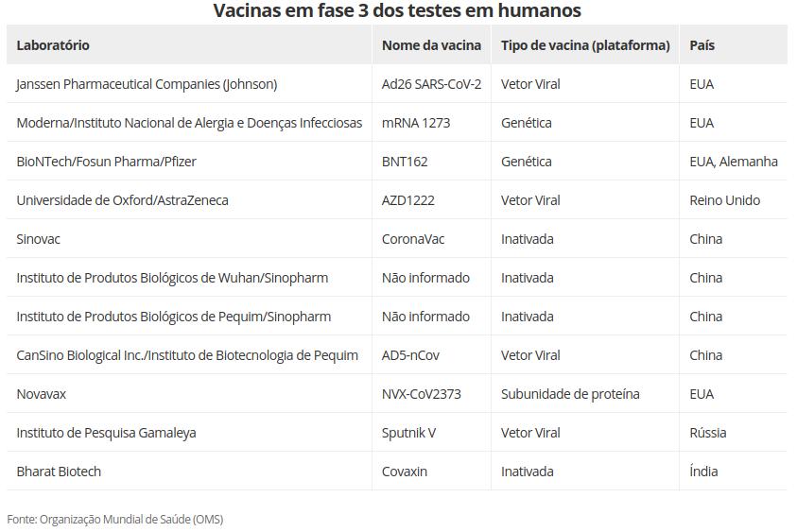This screenshot has height=532, width=797.
Task: Select the Janssen Pharmaceutical Companies cell
Action: [147, 84]
